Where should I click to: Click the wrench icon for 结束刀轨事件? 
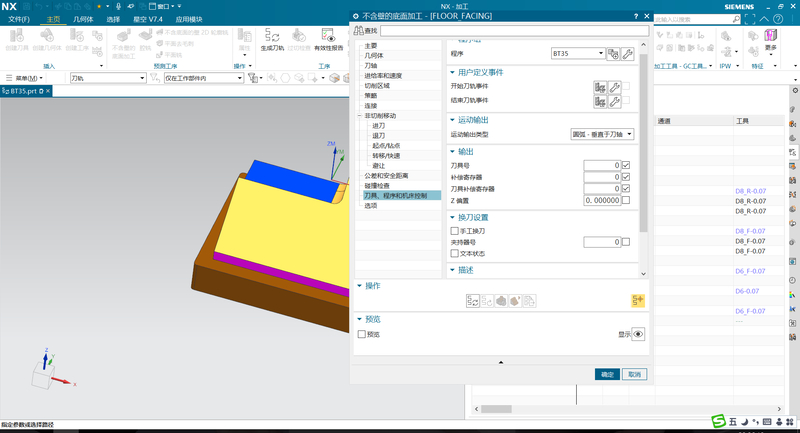(615, 101)
